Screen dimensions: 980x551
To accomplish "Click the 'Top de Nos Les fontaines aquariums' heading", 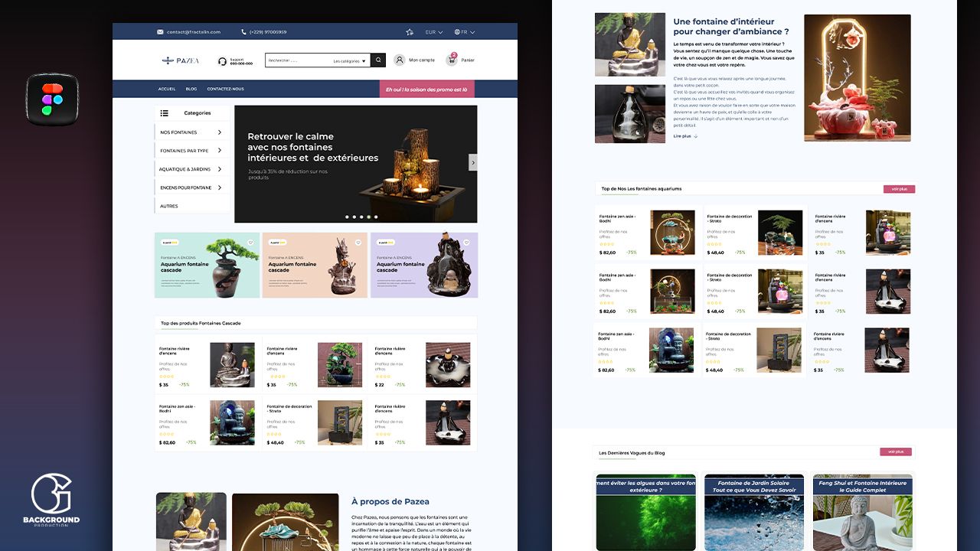I will click(642, 189).
